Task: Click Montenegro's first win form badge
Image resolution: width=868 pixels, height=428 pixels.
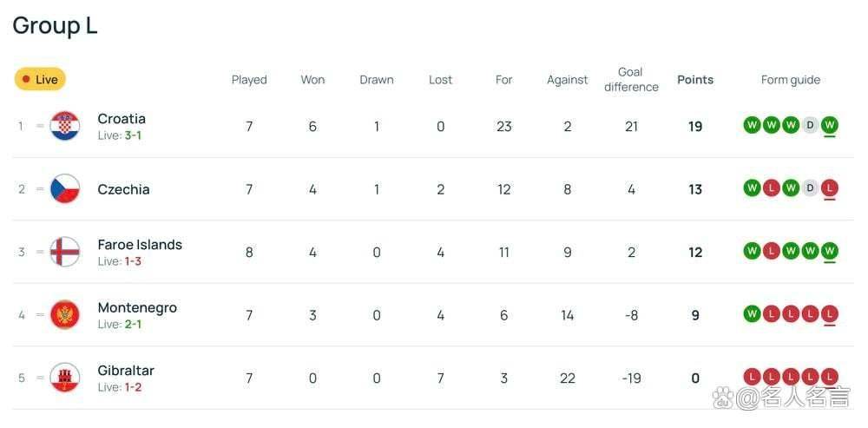Action: [752, 314]
